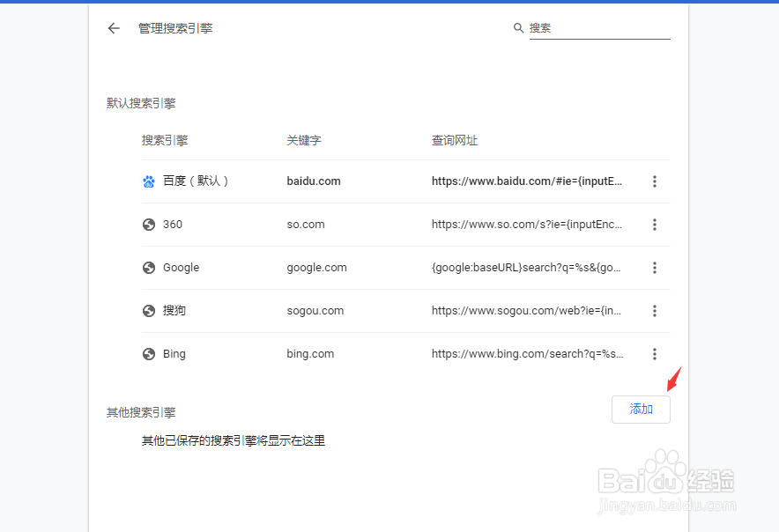Viewport: 779px width, 532px height.
Task: Click the baidu.com keyword text
Action: 314,181
